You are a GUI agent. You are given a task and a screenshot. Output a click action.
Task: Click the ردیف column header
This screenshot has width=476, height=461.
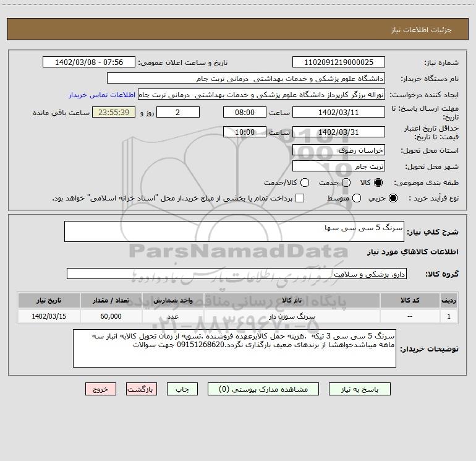tap(449, 300)
